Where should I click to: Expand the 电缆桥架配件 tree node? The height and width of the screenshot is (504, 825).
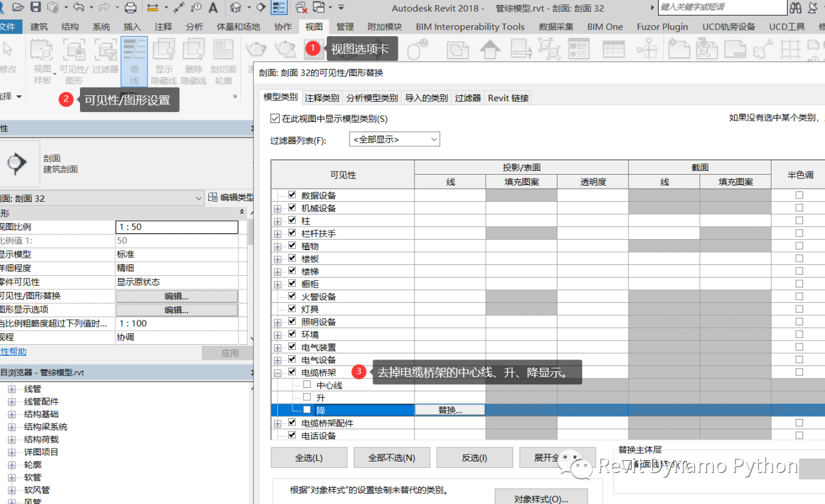tap(277, 422)
